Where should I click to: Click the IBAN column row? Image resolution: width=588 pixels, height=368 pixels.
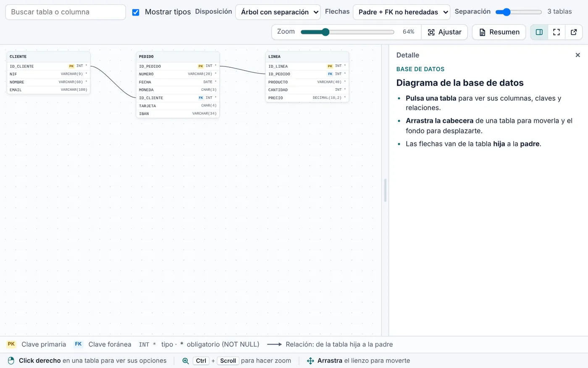178,114
